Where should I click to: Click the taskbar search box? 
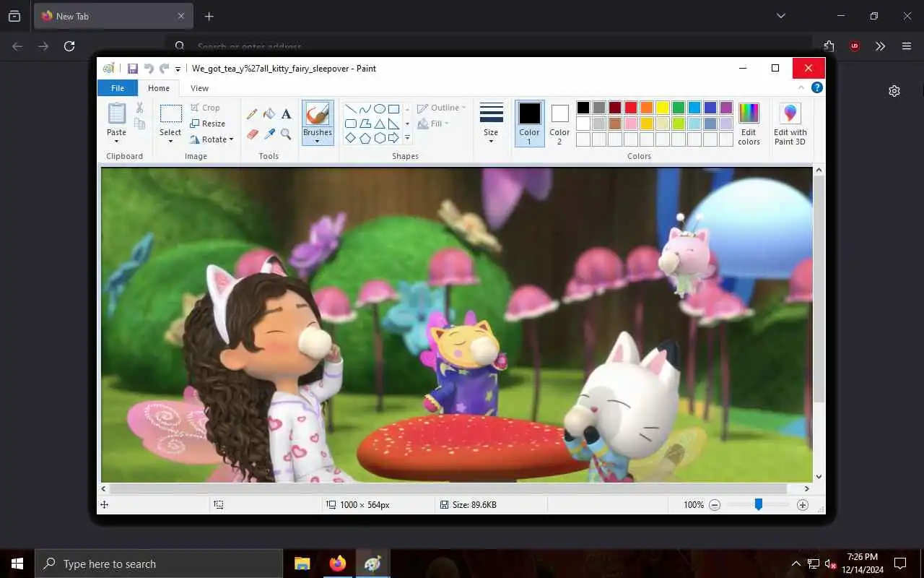click(x=159, y=564)
